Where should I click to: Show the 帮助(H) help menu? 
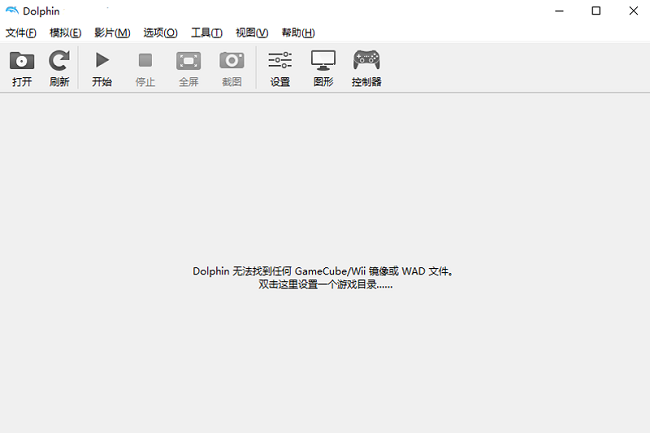(298, 33)
